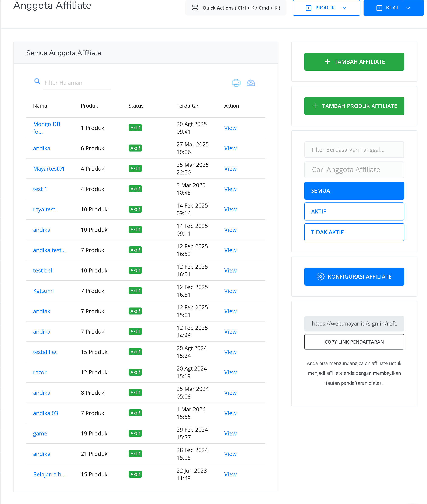Image resolution: width=427 pixels, height=504 pixels.
Task: Select the SEMUA filter tab
Action: (354, 191)
